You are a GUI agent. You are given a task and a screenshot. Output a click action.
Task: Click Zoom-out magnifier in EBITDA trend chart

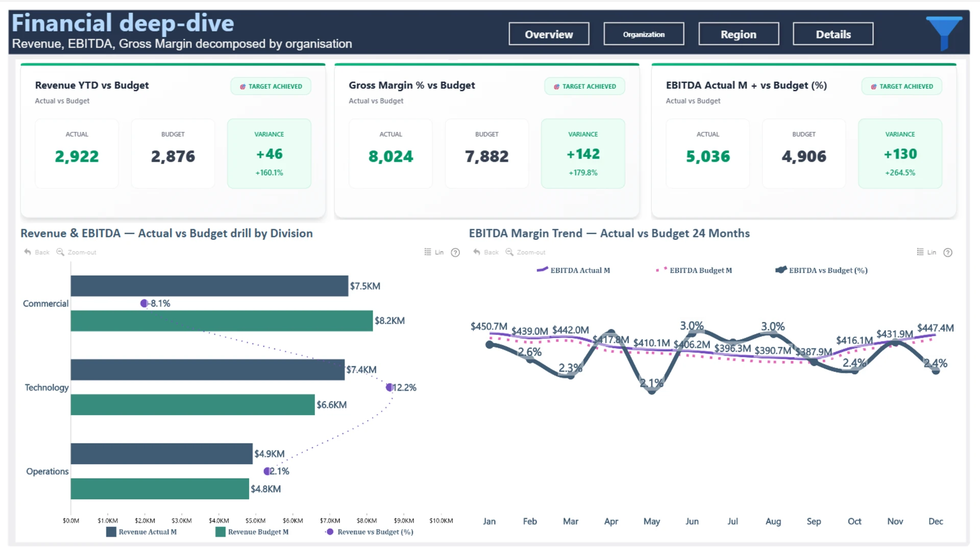tap(509, 252)
